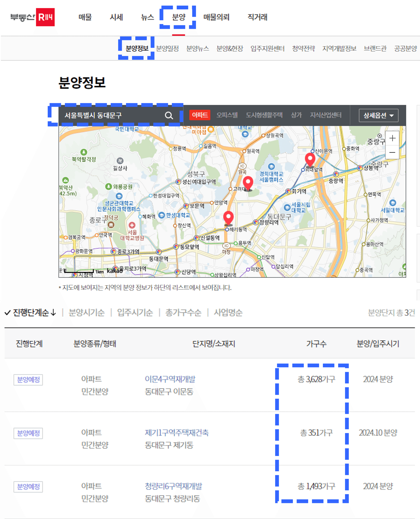This screenshot has height=519, width=420.
Task: Click the 2024.10 분양 date cell
Action: 378,432
